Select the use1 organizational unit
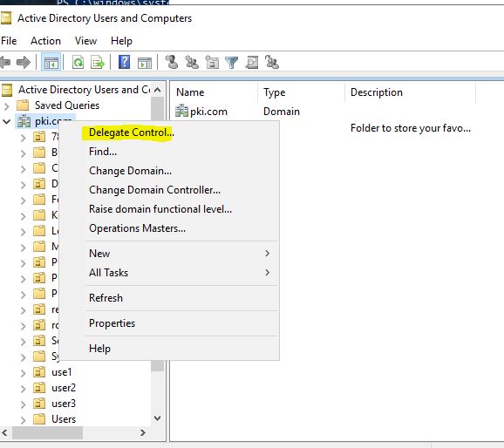This screenshot has width=504, height=448. (x=61, y=372)
